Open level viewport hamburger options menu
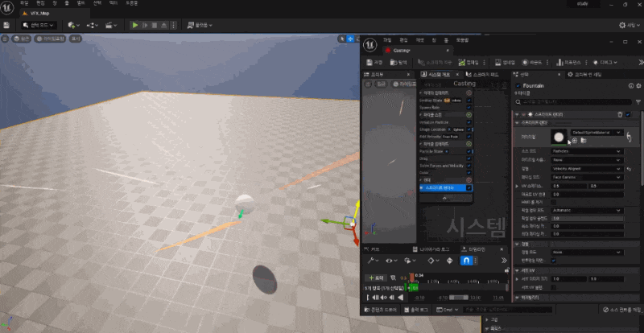 point(5,39)
